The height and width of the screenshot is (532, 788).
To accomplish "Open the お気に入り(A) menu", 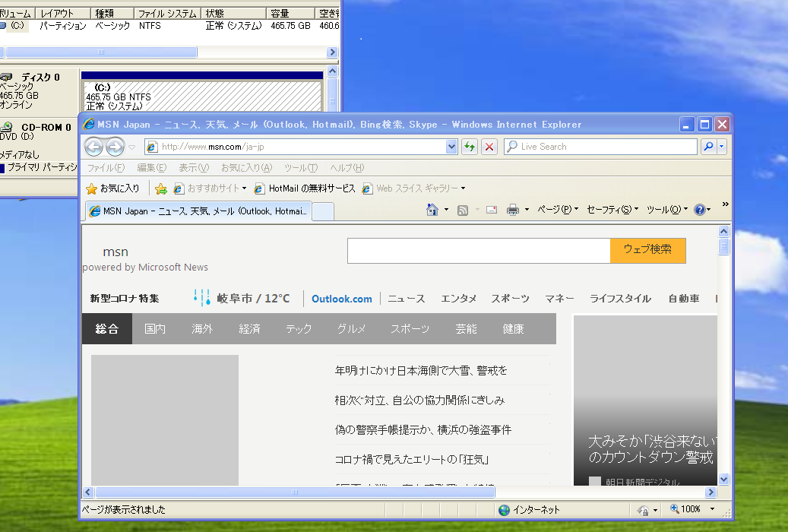I will click(x=246, y=168).
